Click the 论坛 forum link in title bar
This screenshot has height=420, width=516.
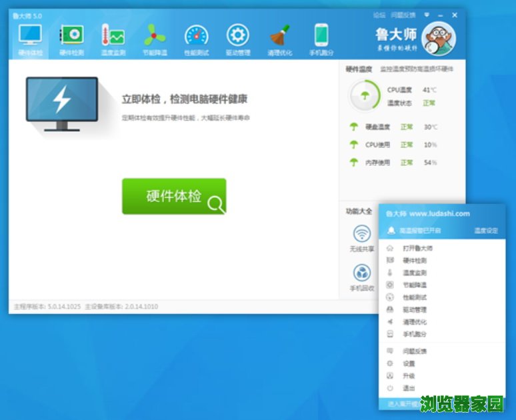[379, 15]
